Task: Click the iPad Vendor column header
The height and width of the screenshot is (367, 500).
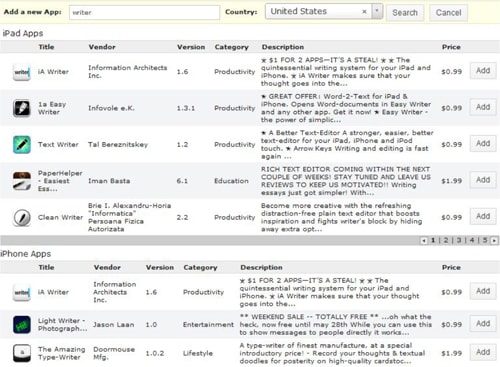Action: tap(102, 47)
